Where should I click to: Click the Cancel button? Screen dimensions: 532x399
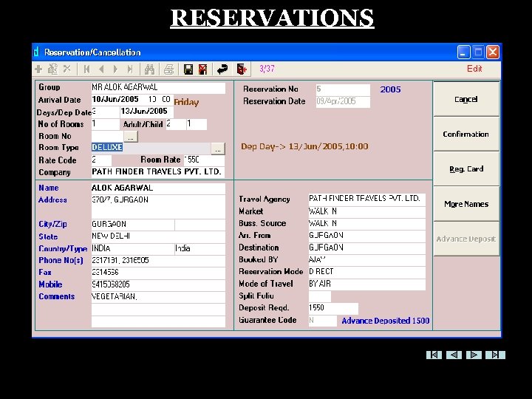coord(466,99)
